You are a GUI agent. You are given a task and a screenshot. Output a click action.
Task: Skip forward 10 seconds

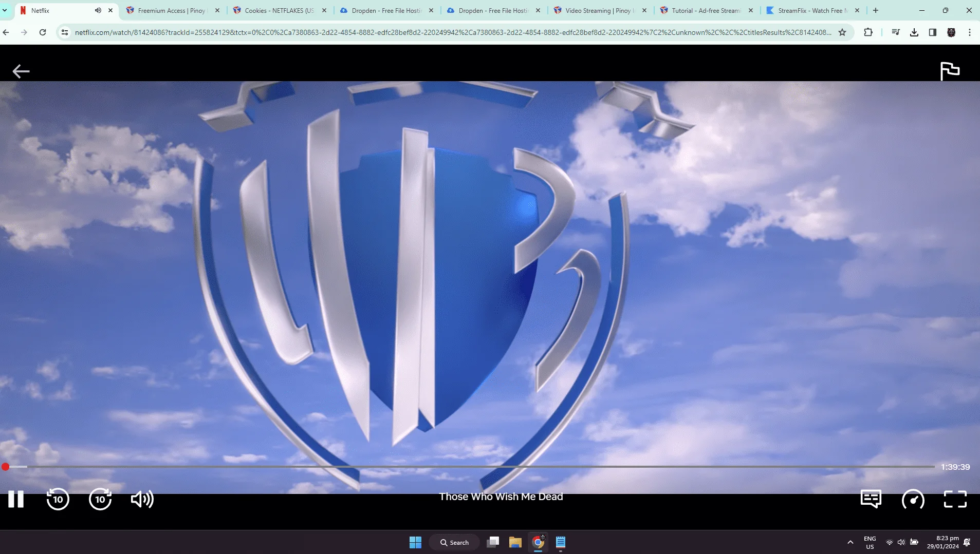(x=100, y=499)
